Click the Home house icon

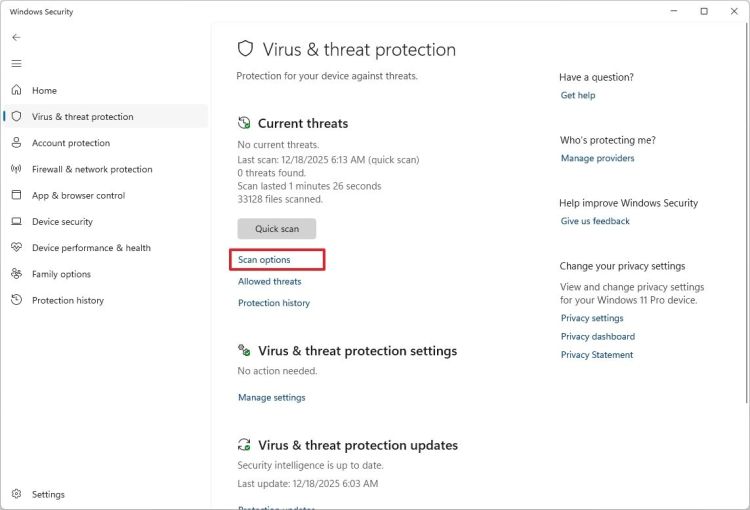(16, 90)
